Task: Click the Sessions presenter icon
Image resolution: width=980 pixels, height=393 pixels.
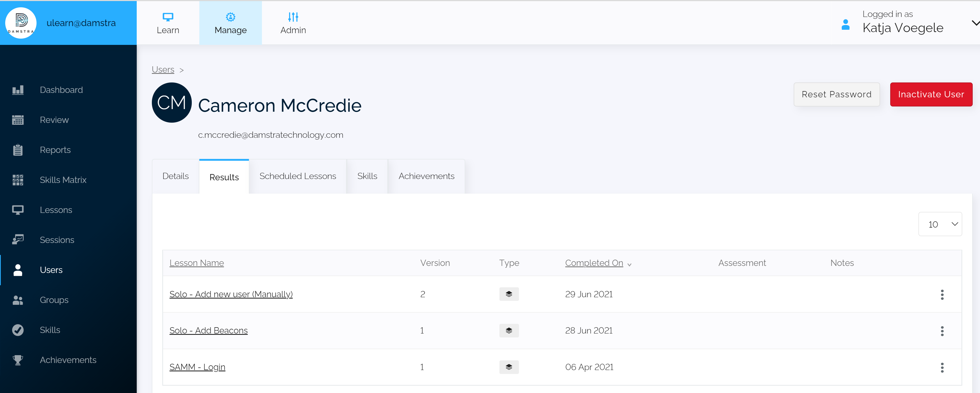Action: tap(17, 240)
